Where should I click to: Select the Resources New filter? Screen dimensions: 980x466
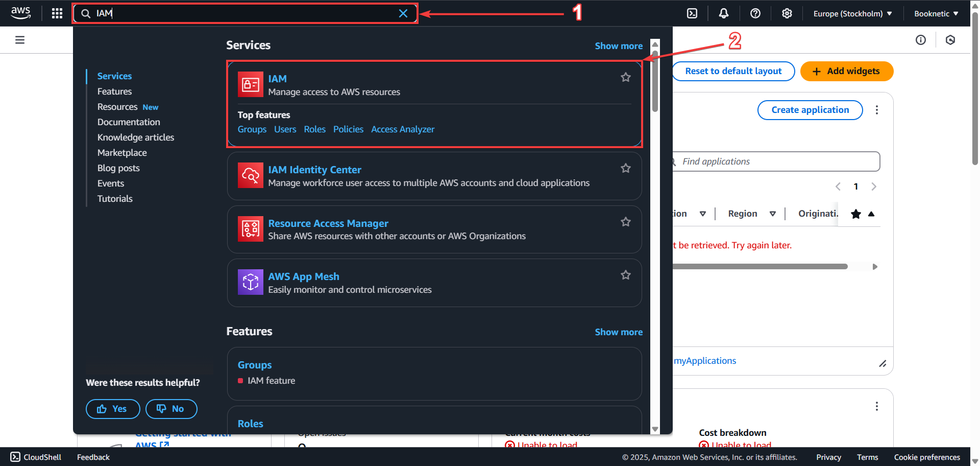(x=128, y=107)
